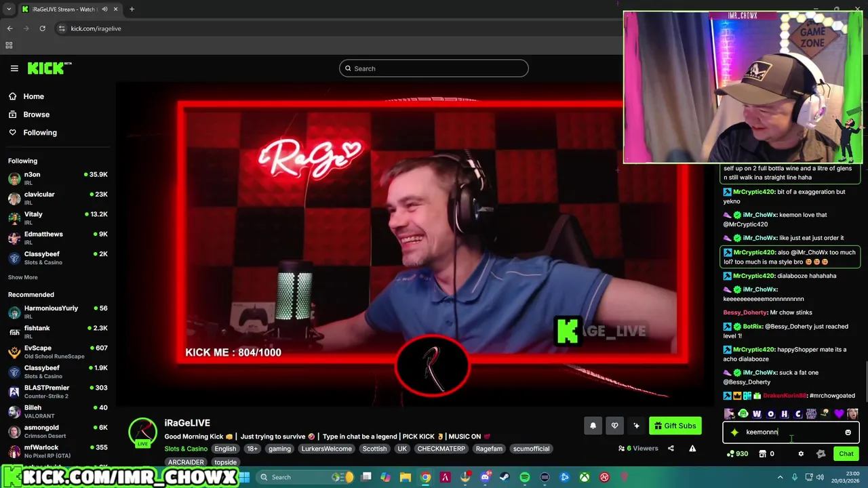Screen dimensions: 868x488
Task: Open Vitaly channel in Following list
Action: [x=58, y=218]
